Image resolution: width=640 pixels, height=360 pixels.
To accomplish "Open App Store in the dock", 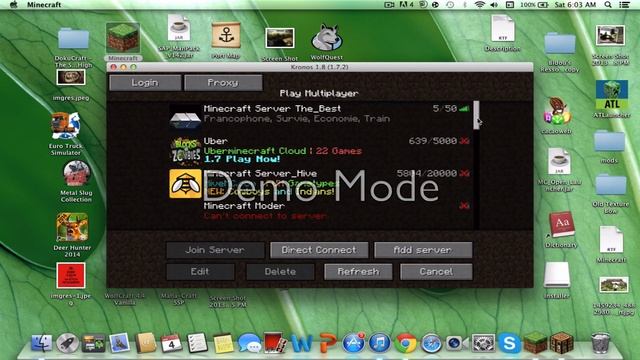I will (353, 343).
